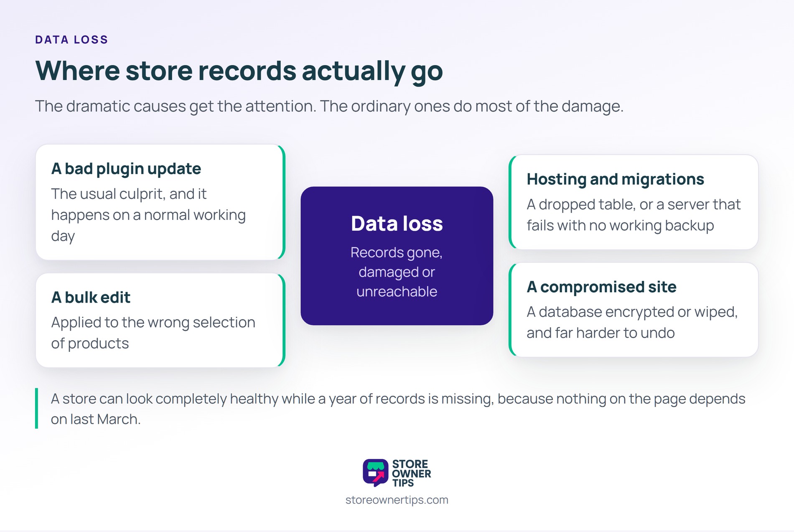Select the 'A bulk edit' card heading

[x=91, y=298]
